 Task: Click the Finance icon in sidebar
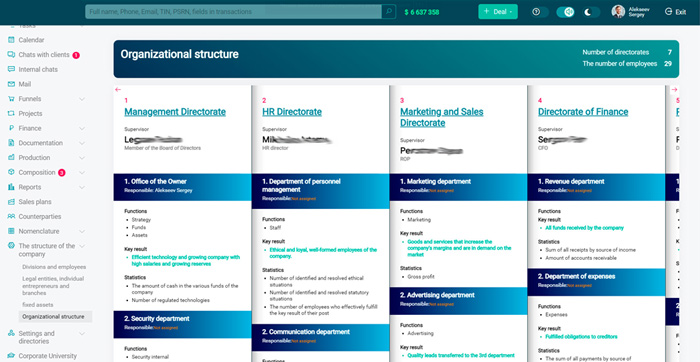pos(11,129)
